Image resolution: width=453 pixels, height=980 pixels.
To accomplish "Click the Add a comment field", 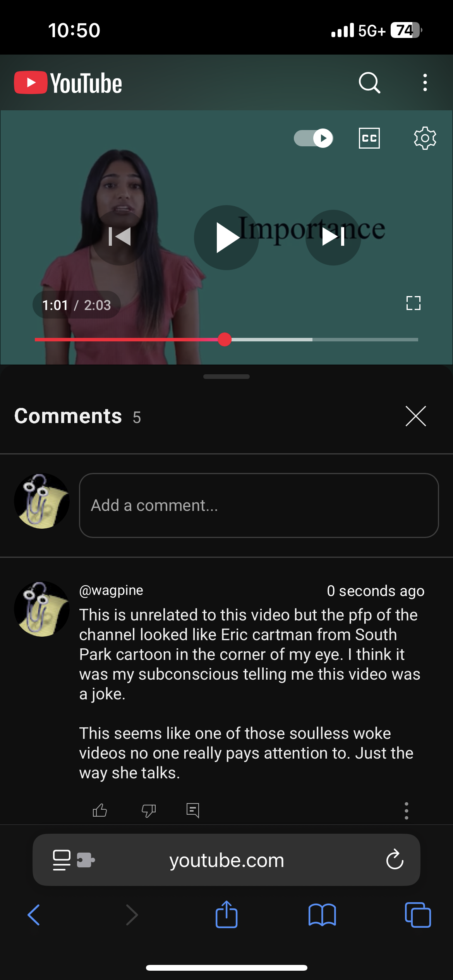I will 259,505.
